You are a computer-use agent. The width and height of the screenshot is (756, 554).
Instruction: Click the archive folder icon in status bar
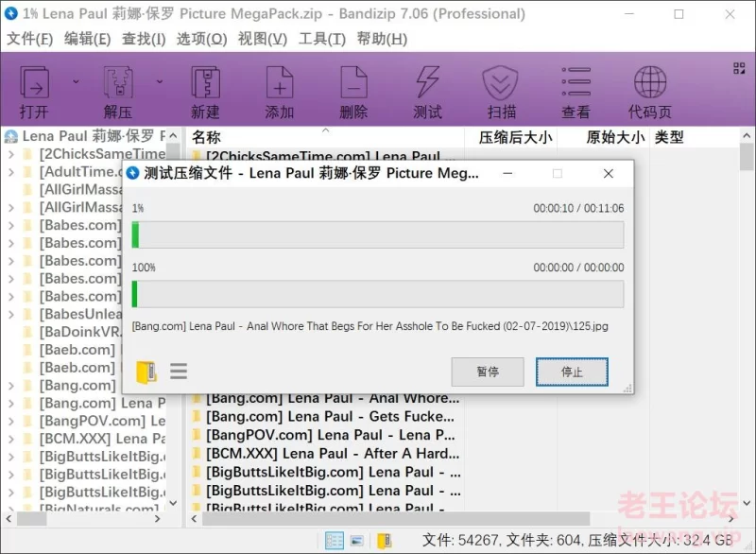(385, 541)
